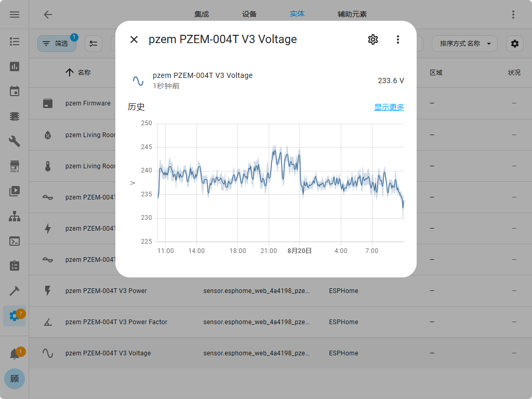
Task: Open the table settings gear icon
Action: [514, 44]
